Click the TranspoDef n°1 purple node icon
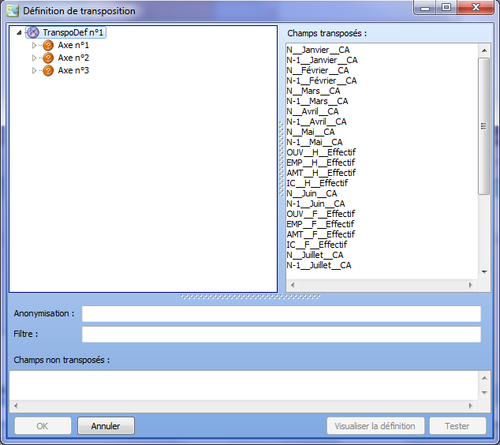 [x=33, y=32]
